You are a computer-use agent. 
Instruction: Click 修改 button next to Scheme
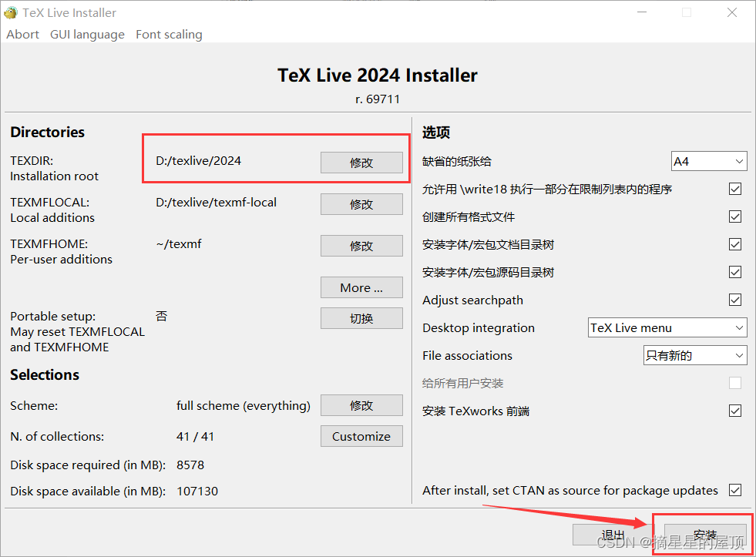(361, 405)
